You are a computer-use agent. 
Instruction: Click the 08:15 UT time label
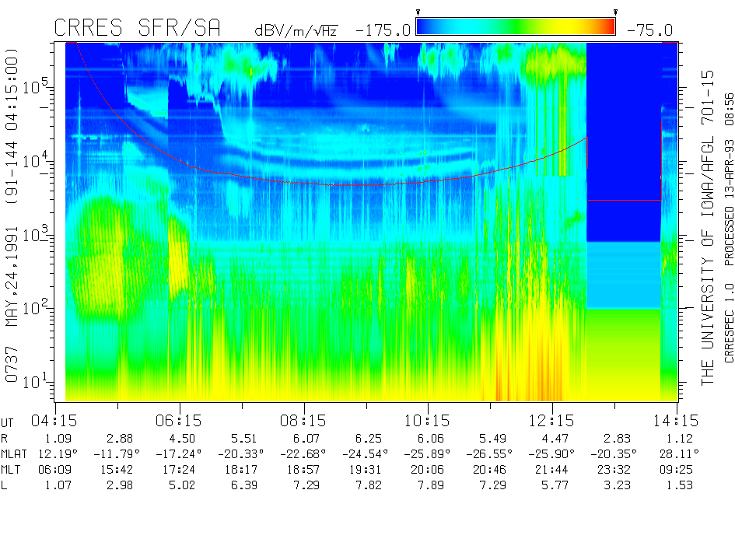point(303,421)
